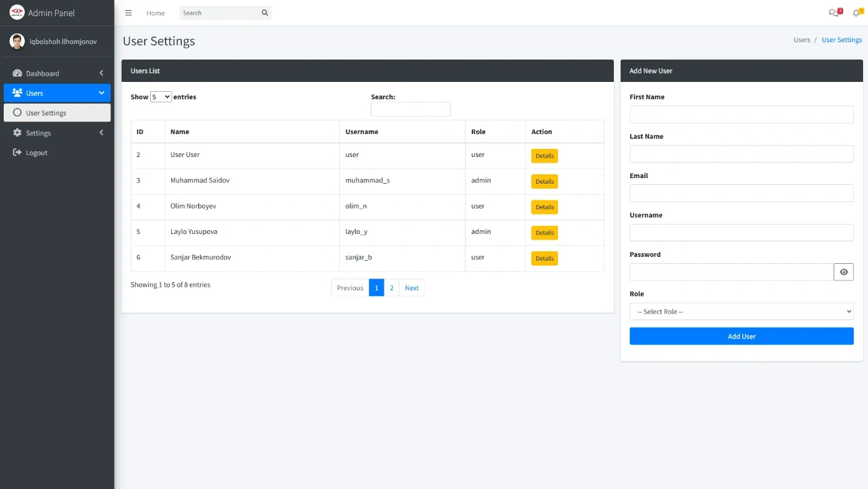The height and width of the screenshot is (489, 868).
Task: Click the User Settings circle icon
Action: coord(17,113)
